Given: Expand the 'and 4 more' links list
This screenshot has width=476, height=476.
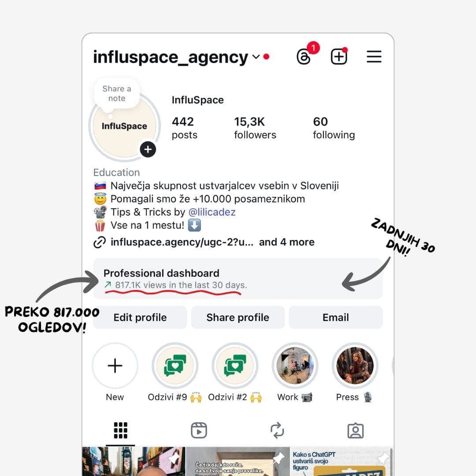Looking at the screenshot, I should click(286, 242).
